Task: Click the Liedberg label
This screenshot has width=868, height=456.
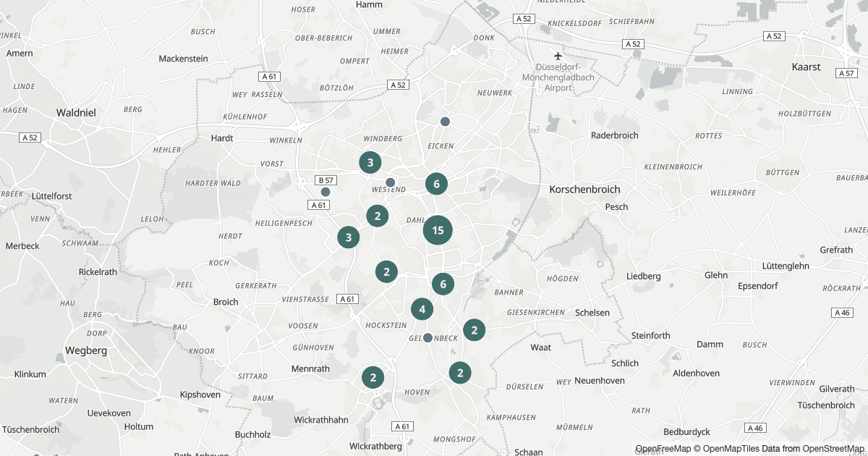Action: (x=644, y=276)
